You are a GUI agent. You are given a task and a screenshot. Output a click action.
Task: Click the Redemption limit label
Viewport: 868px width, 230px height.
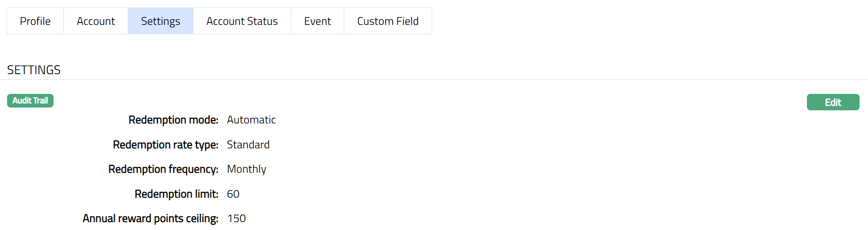click(x=176, y=194)
